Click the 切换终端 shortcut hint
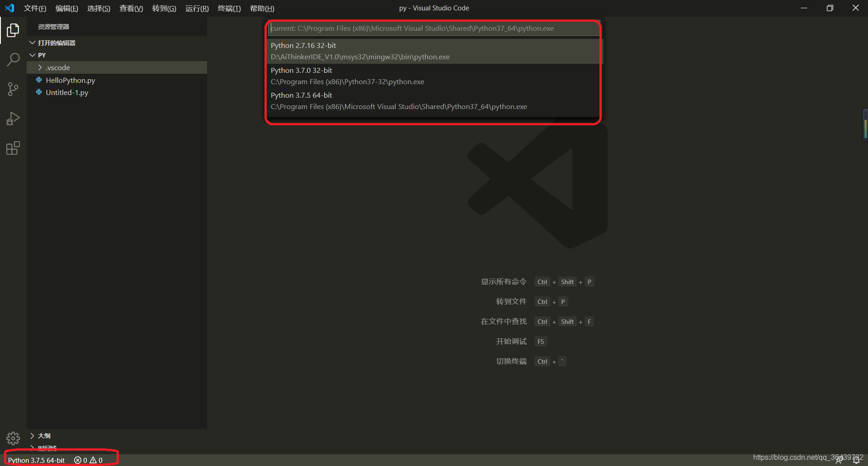 [511, 361]
